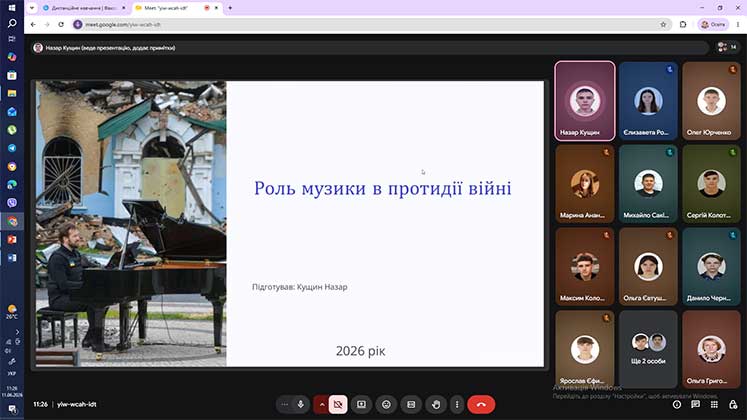Select Єлизавета participant tile

point(648,100)
